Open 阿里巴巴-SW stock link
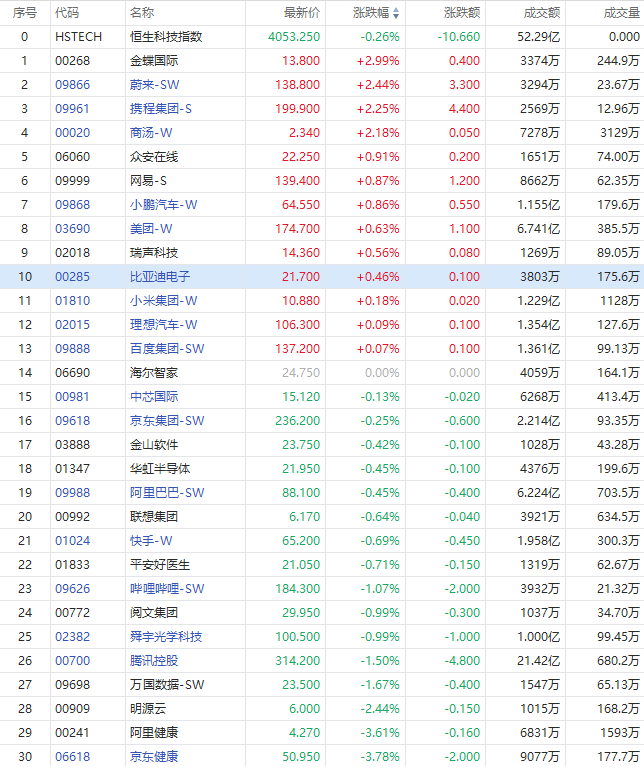Image resolution: width=644 pixels, height=768 pixels. click(167, 493)
